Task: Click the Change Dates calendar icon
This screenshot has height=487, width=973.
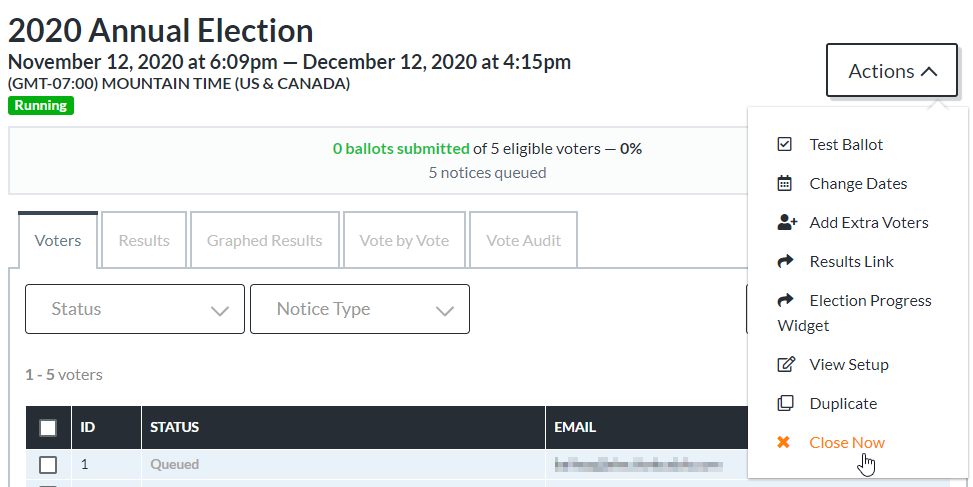Action: pyautogui.click(x=784, y=184)
